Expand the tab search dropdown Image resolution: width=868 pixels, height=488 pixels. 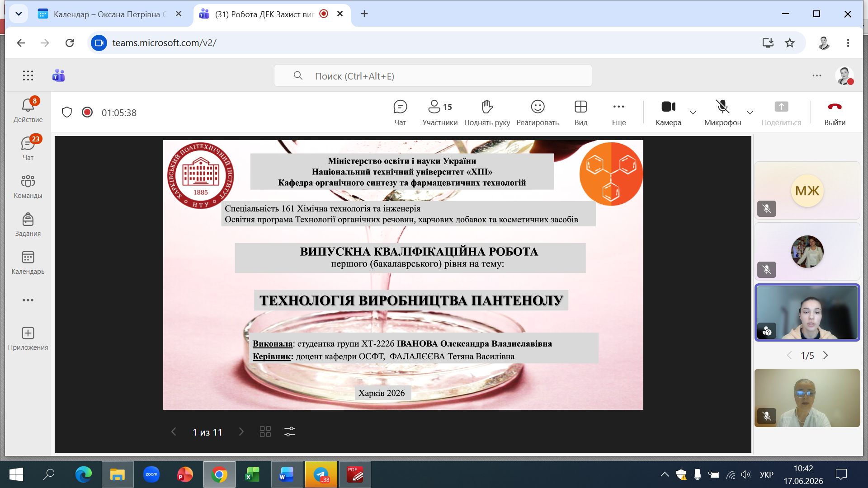click(19, 14)
